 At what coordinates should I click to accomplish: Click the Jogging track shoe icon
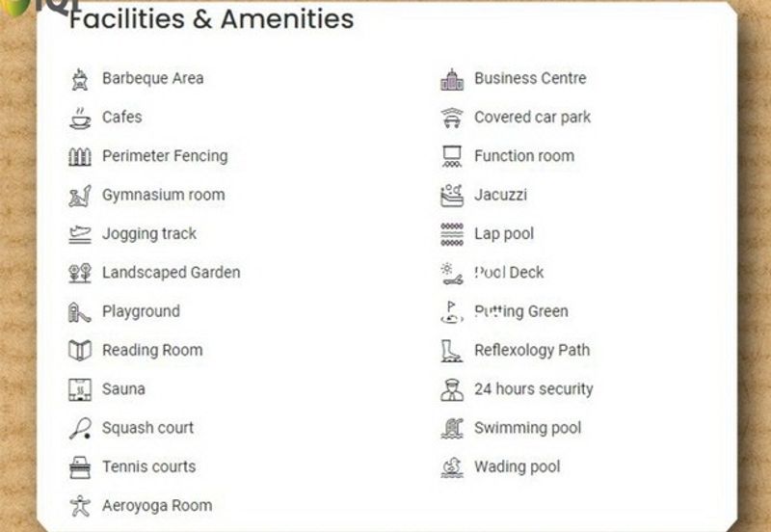pyautogui.click(x=80, y=234)
